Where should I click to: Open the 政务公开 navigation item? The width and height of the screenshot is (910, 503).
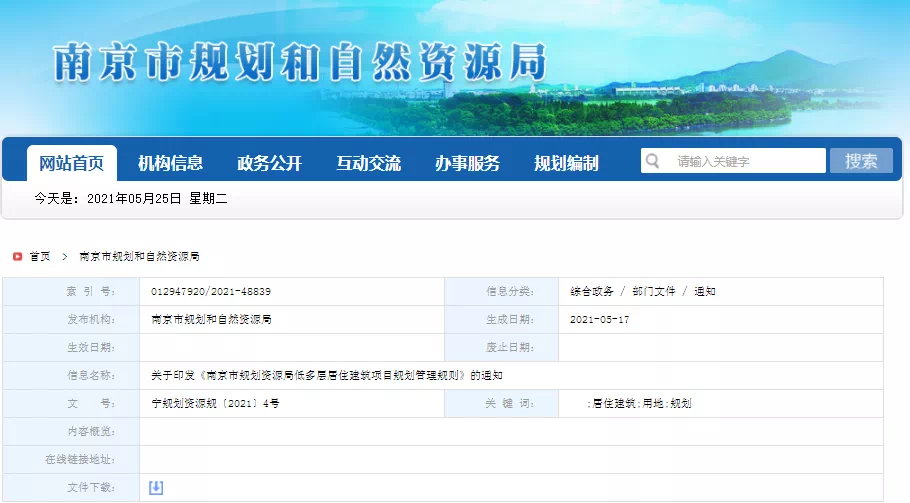(x=269, y=163)
